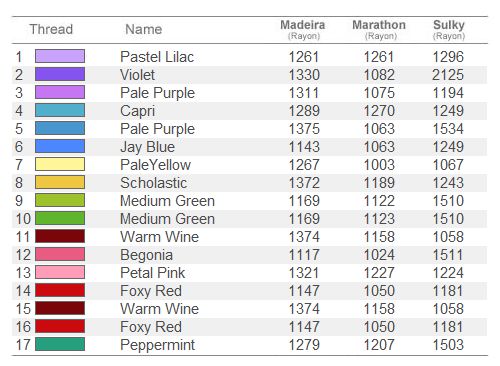Image resolution: width=500 pixels, height=366 pixels.
Task: Click Madeira code 1330 for Violet
Action: (304, 75)
